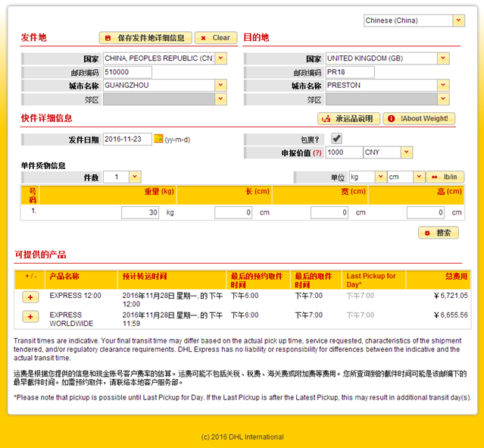Click the total price ¥6,721.05

451,296
